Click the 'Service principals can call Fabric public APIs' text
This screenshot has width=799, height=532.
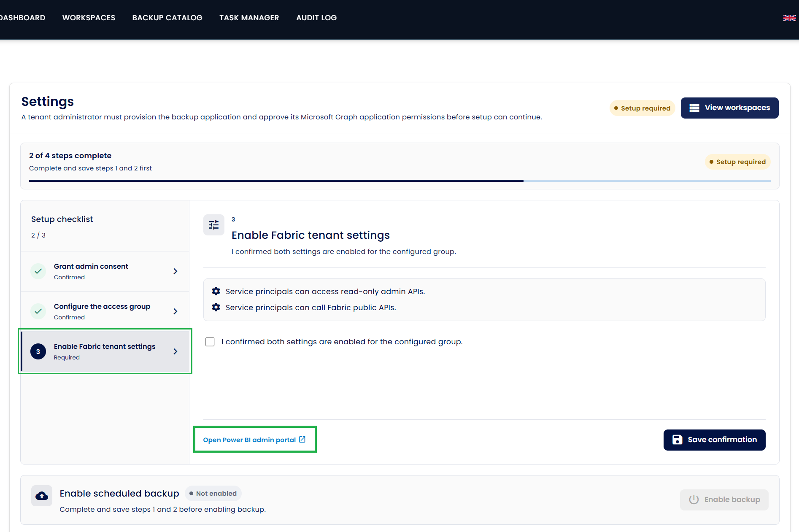[x=311, y=308]
